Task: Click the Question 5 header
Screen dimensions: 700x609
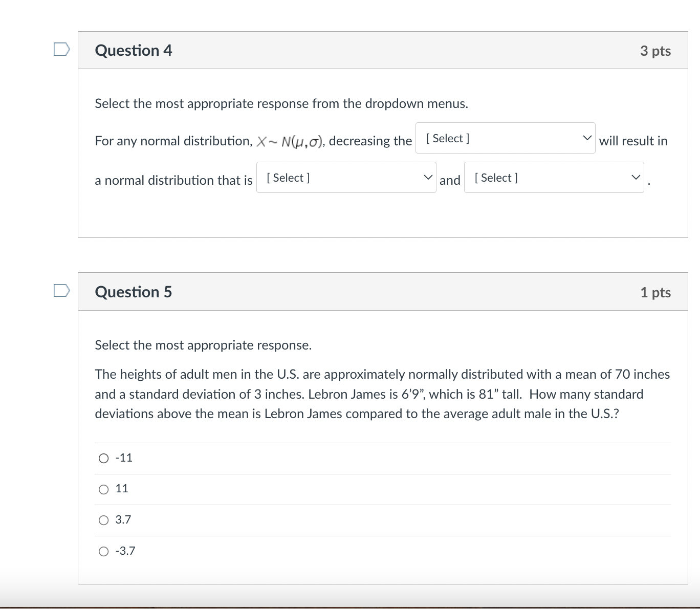Action: [x=133, y=291]
